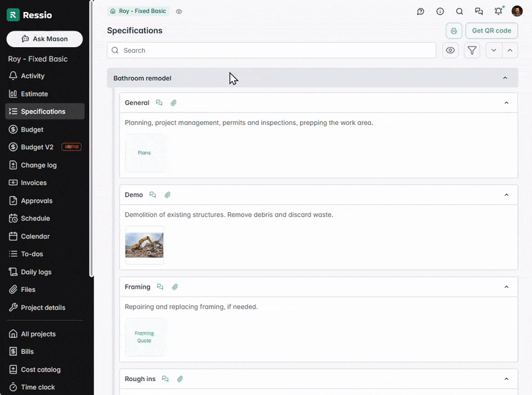
Task: Click the magnifier search icon in header
Action: pos(460,11)
